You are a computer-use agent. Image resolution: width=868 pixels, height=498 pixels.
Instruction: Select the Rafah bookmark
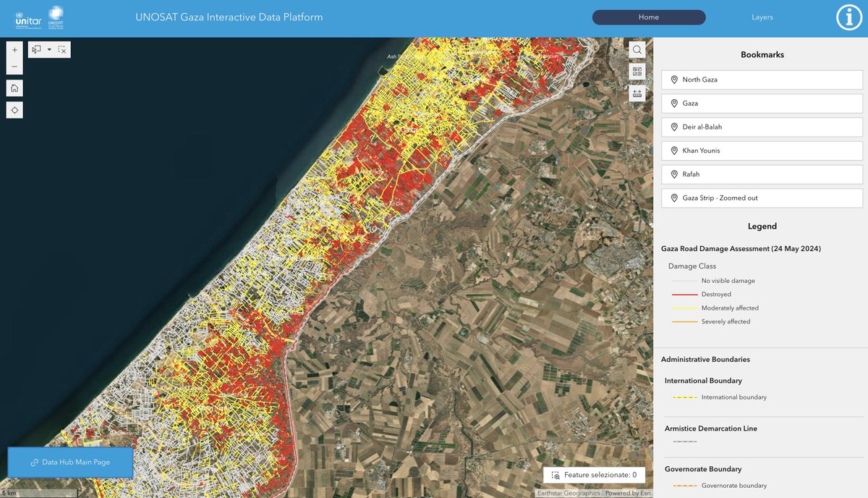tap(761, 174)
